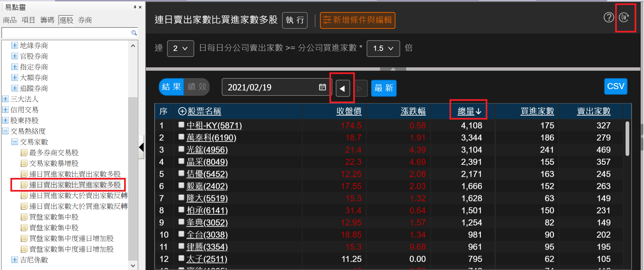Click the pin icon on 易點靈 panel

coord(135,7)
